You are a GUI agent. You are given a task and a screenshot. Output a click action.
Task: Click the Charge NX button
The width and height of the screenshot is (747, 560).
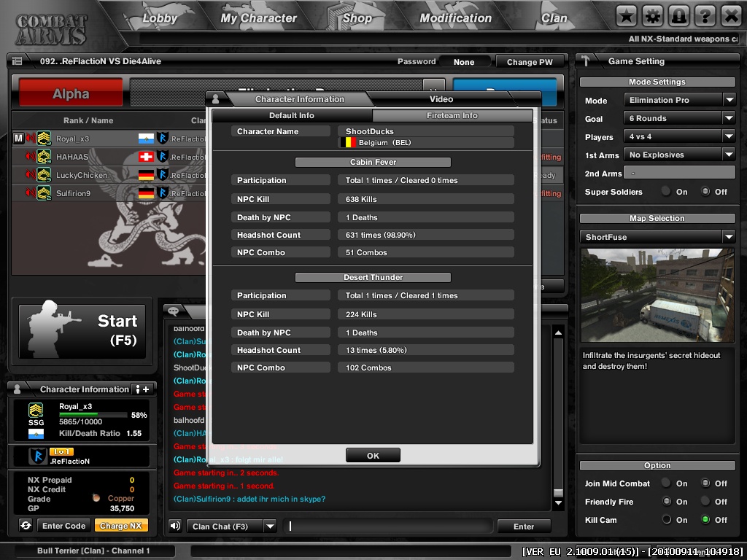click(121, 526)
